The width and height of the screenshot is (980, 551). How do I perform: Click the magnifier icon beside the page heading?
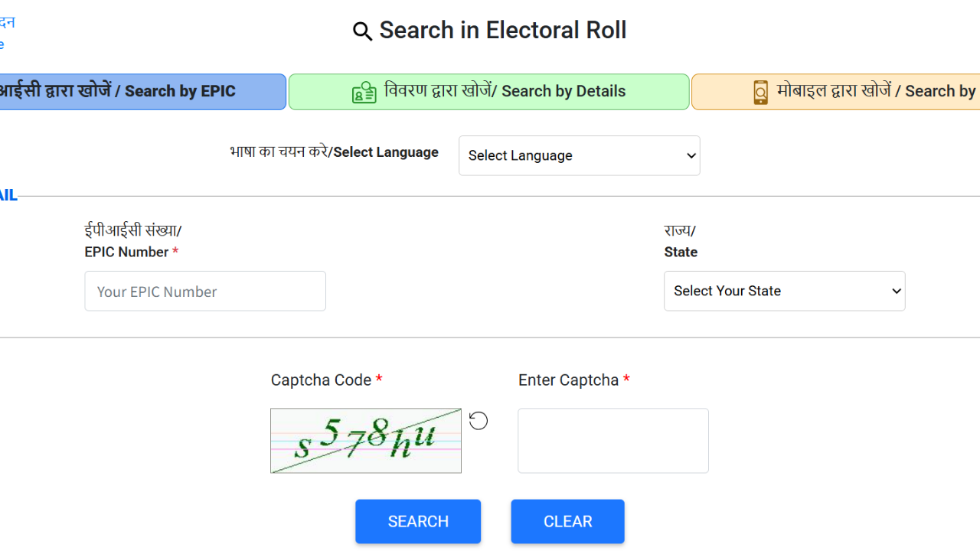point(362,31)
